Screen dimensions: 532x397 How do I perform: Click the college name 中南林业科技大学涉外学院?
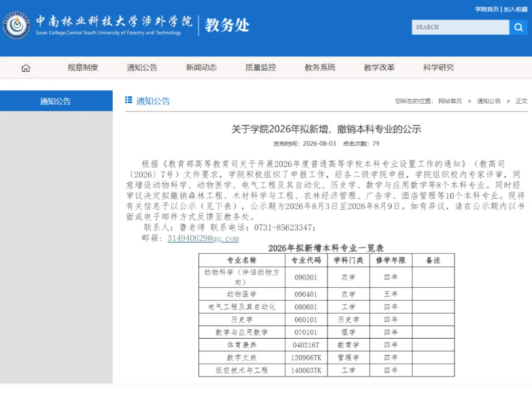click(x=114, y=21)
